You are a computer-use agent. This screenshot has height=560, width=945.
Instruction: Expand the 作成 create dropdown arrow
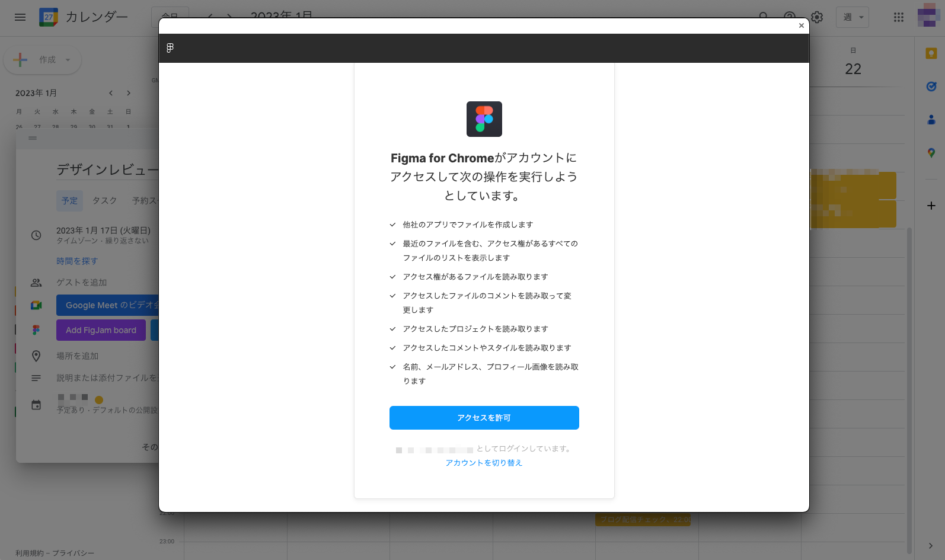(68, 60)
